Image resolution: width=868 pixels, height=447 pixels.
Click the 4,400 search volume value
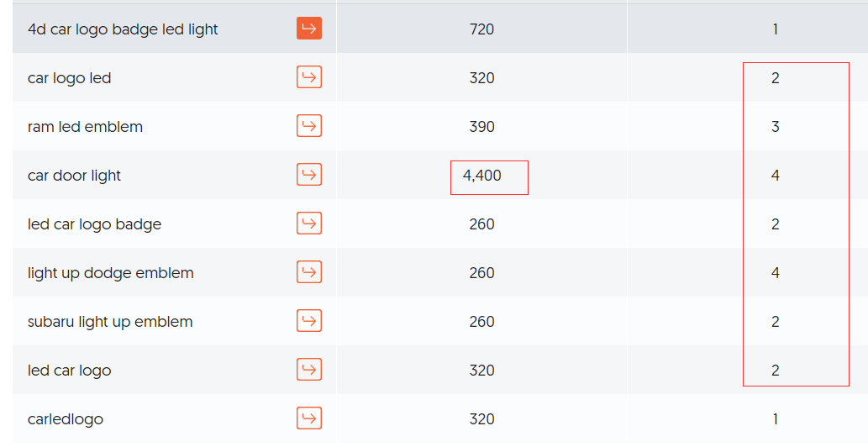point(481,176)
